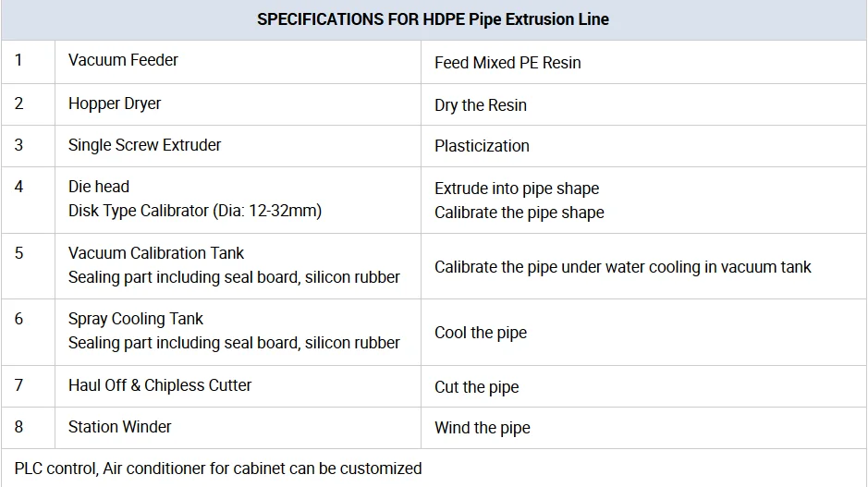
Task: Select "Single Screw Extruder" text
Action: 144,145
